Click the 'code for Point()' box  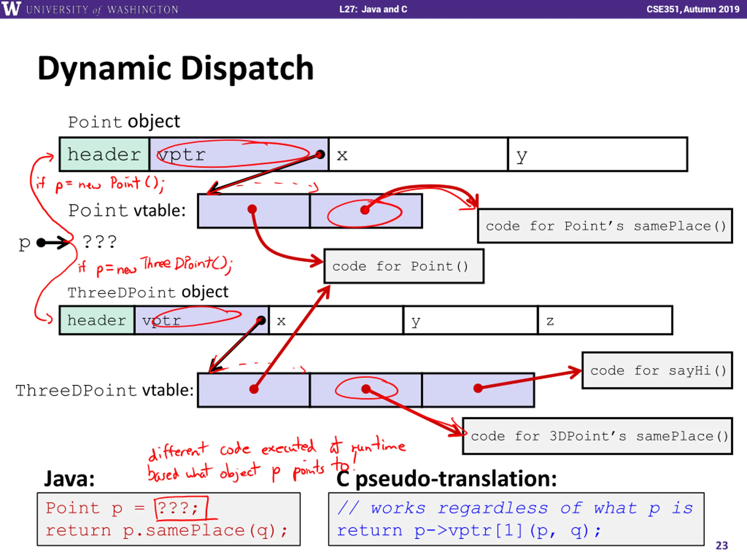404,266
